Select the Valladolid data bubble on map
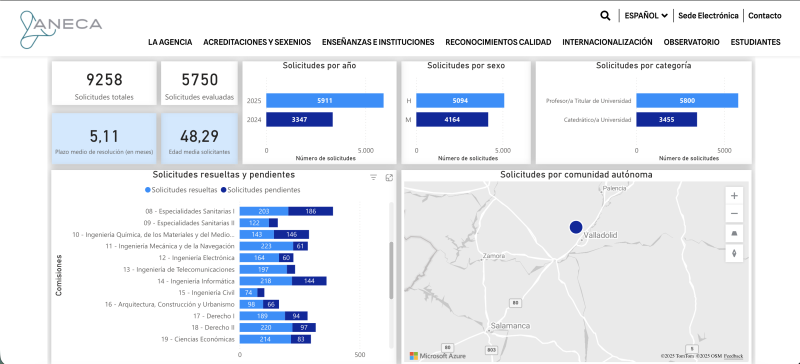Image resolution: width=800 pixels, height=364 pixels. (576, 227)
